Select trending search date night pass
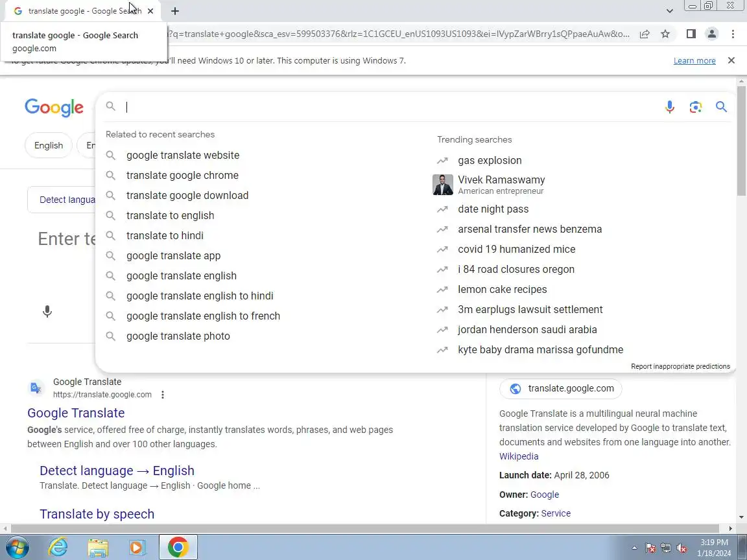The width and height of the screenshot is (747, 560). (x=493, y=209)
